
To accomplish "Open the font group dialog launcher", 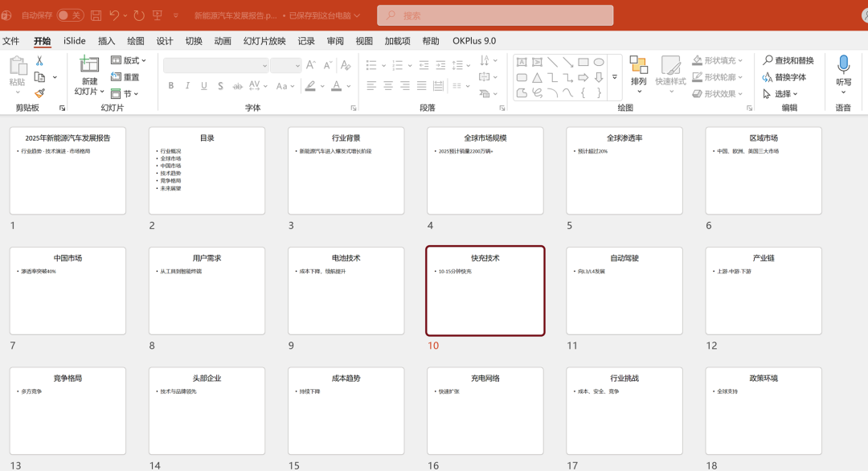I will (353, 108).
